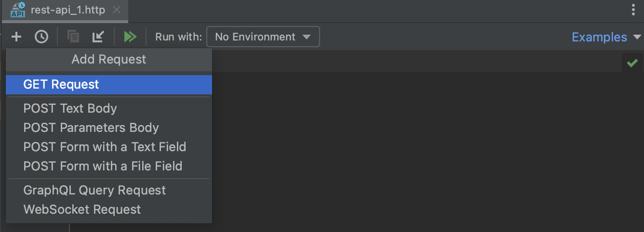Choose POST Text Body option
This screenshot has height=232, width=644.
click(70, 108)
